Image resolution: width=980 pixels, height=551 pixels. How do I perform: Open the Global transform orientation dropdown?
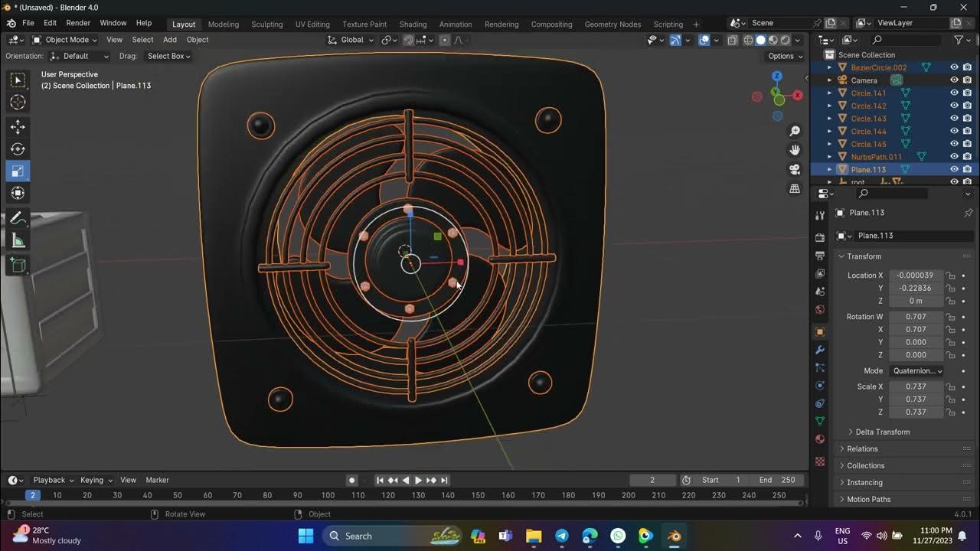coord(351,40)
